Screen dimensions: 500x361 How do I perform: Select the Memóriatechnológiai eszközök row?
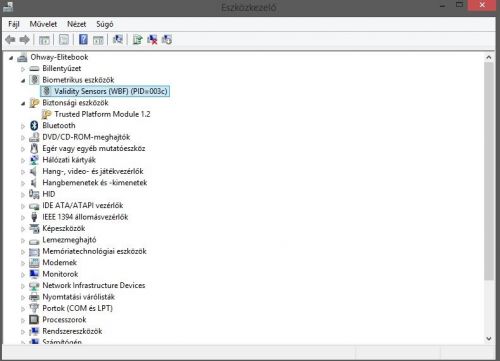point(94,251)
